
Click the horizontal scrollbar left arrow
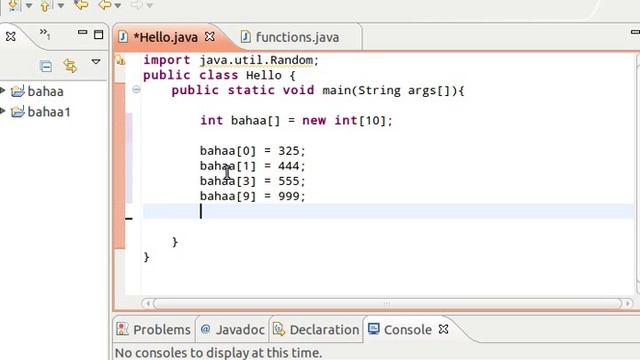pyautogui.click(x=147, y=304)
